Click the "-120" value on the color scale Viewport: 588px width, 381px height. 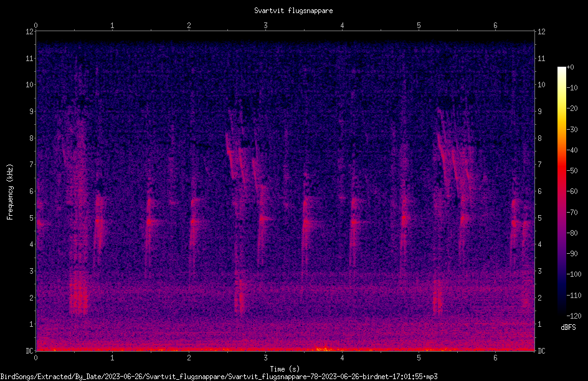pos(574,316)
